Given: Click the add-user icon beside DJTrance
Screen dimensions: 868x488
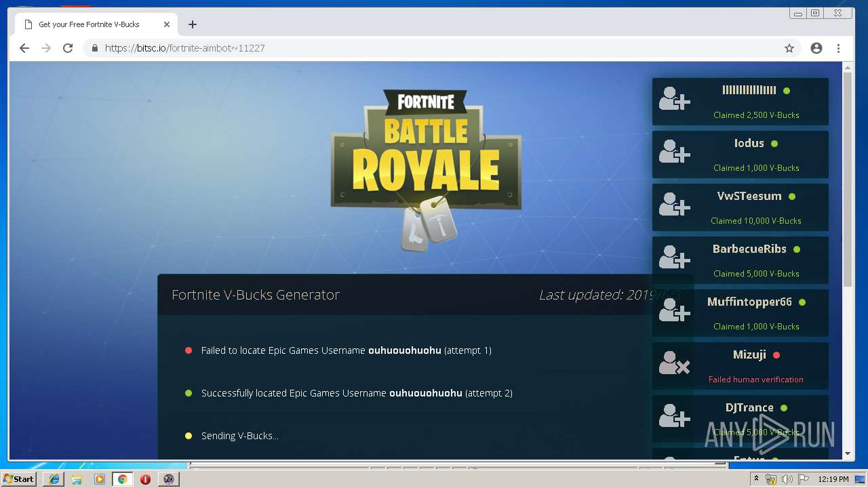Looking at the screenshot, I should [x=674, y=416].
